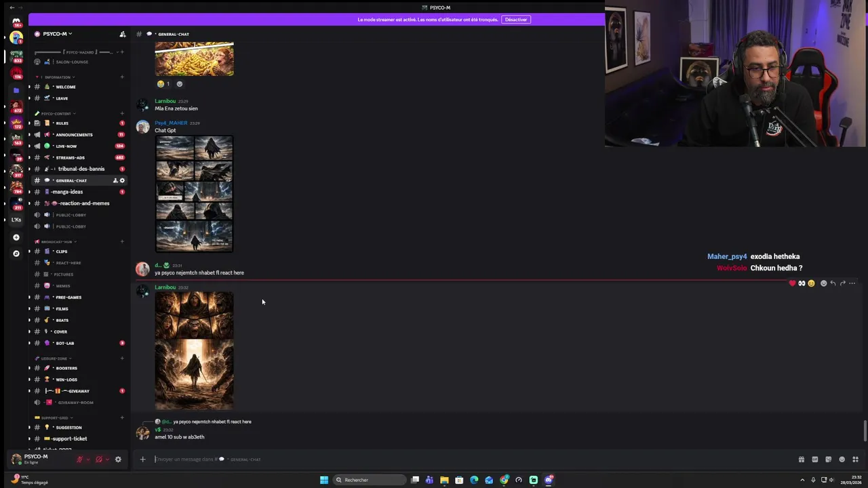
Task: Jump to replied message 'ya psyco nejemtch'
Action: point(212,422)
